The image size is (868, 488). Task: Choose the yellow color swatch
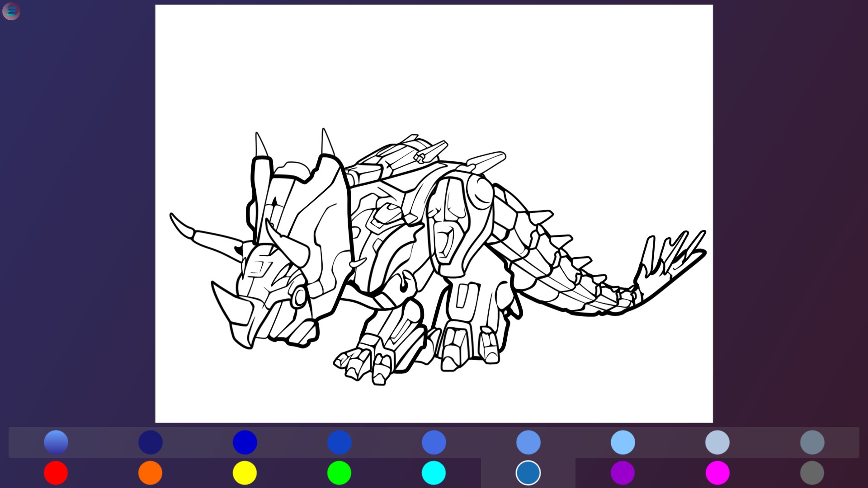click(245, 473)
